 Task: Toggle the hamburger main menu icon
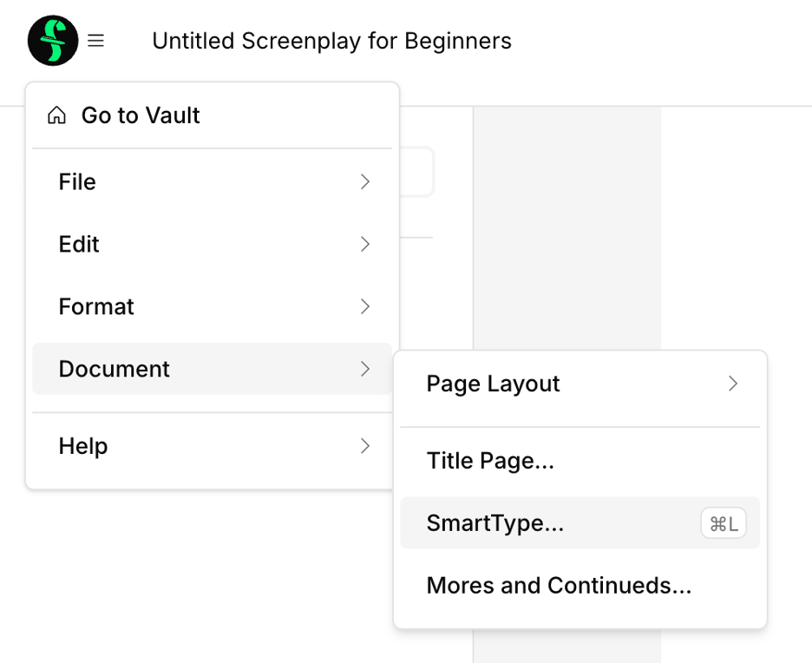click(x=96, y=41)
